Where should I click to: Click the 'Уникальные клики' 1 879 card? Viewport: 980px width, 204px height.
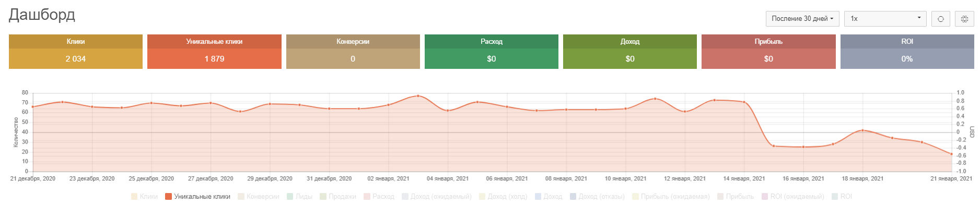[x=214, y=52]
